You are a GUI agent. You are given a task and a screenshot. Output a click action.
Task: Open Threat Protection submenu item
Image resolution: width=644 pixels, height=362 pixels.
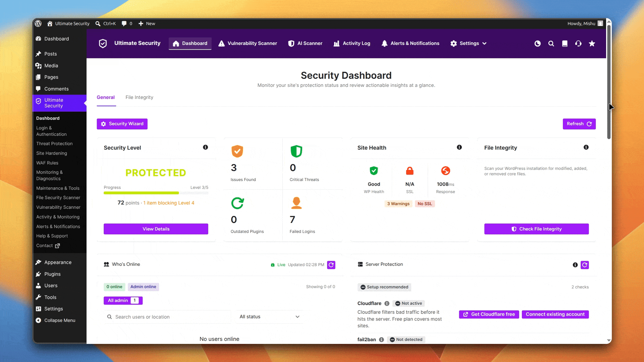pos(54,143)
